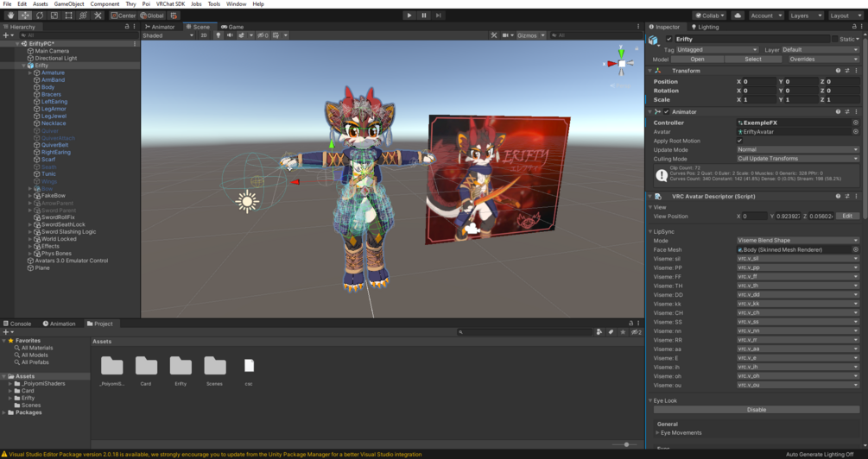
Task: Click the View Position Edit button
Action: pyautogui.click(x=847, y=217)
